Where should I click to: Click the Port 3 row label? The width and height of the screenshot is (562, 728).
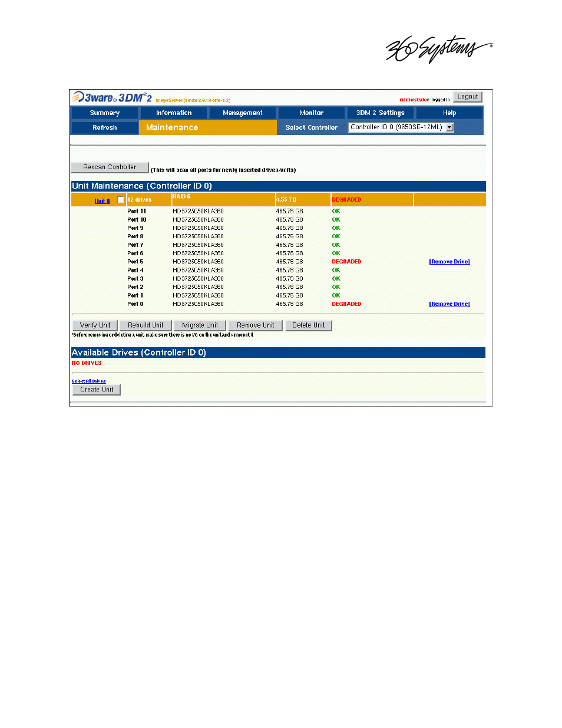135,279
